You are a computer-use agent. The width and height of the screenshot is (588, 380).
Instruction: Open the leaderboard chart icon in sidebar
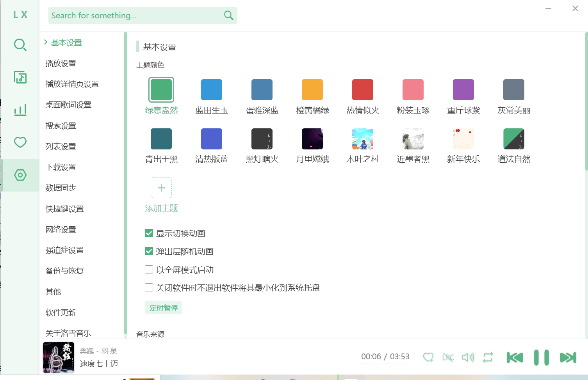click(20, 110)
